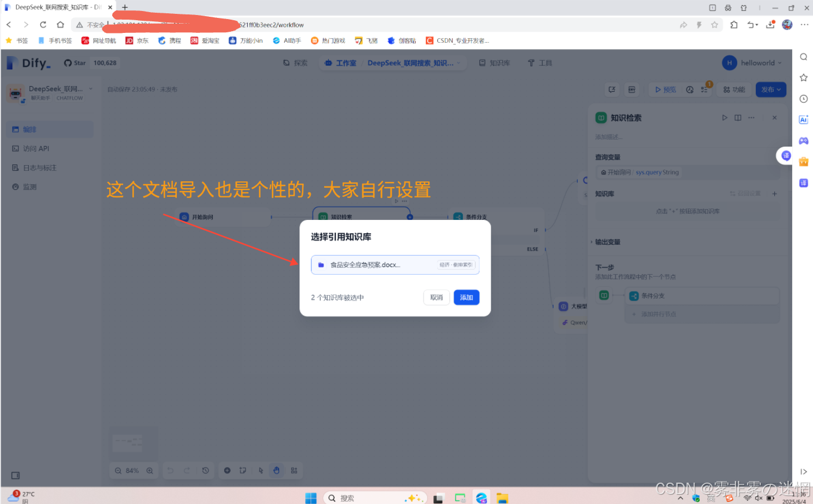
Task: Select the 条件分支 next step entry
Action: (702, 296)
